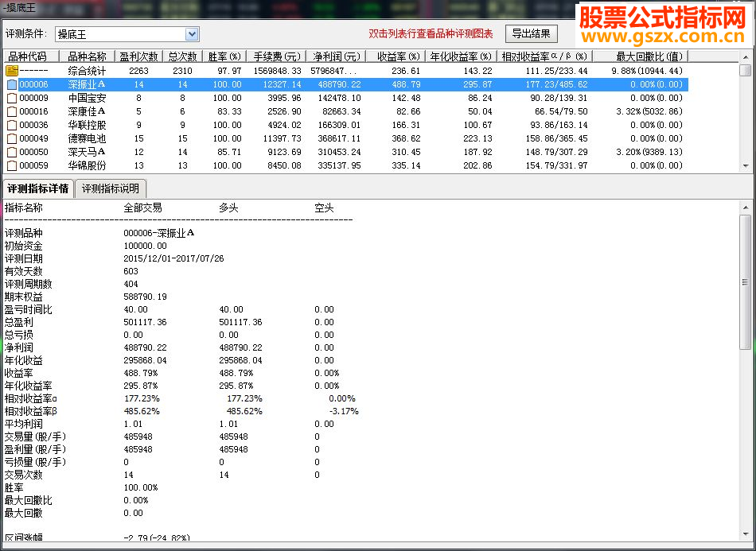Image resolution: width=756 pixels, height=551 pixels.
Task: Click the document icon for 000006
Action: tap(12, 84)
